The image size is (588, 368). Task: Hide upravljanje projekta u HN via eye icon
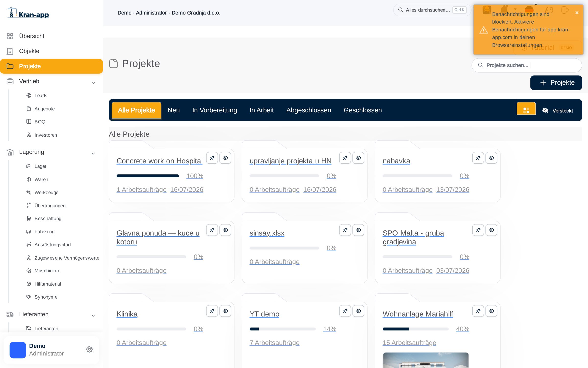[x=358, y=158]
